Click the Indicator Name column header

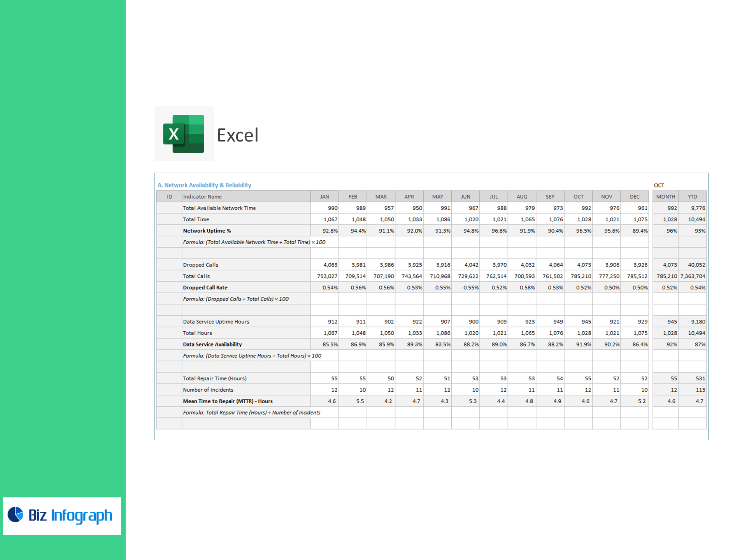(x=202, y=197)
